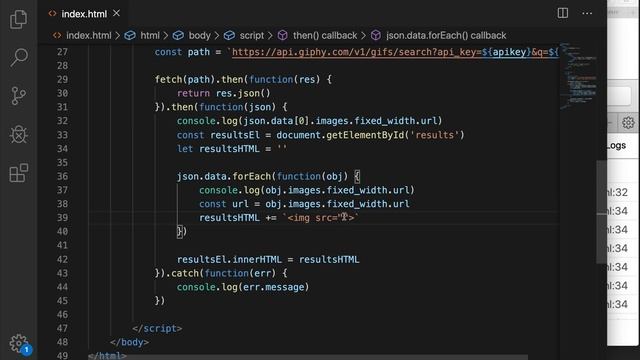Click index.html in the breadcrumb
This screenshot has width=640, height=360.
pos(89,36)
